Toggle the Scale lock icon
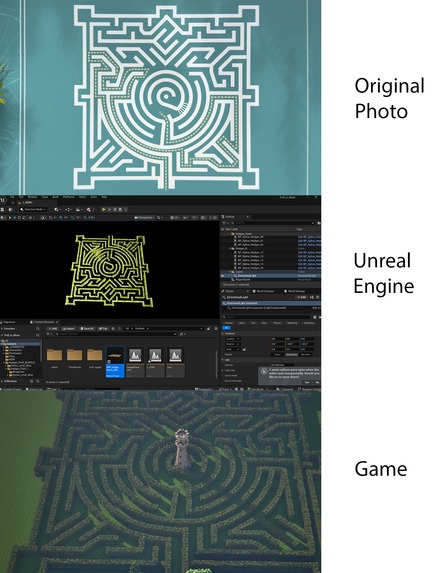The width and height of the screenshot is (444, 573). 244,349
